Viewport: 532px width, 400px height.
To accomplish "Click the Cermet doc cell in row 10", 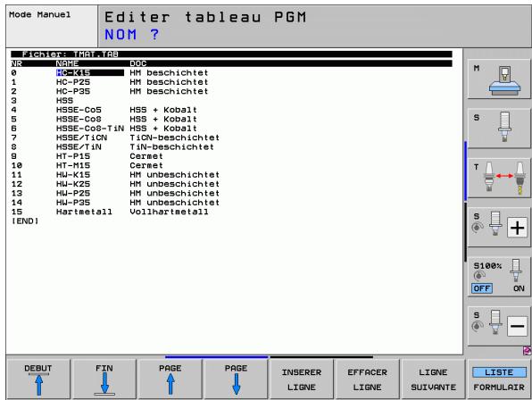I will click(146, 165).
